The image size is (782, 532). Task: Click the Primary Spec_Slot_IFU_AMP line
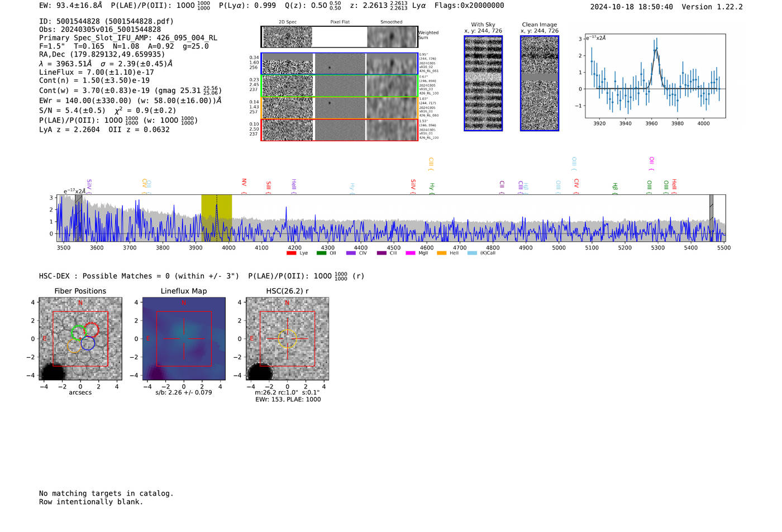(128, 38)
